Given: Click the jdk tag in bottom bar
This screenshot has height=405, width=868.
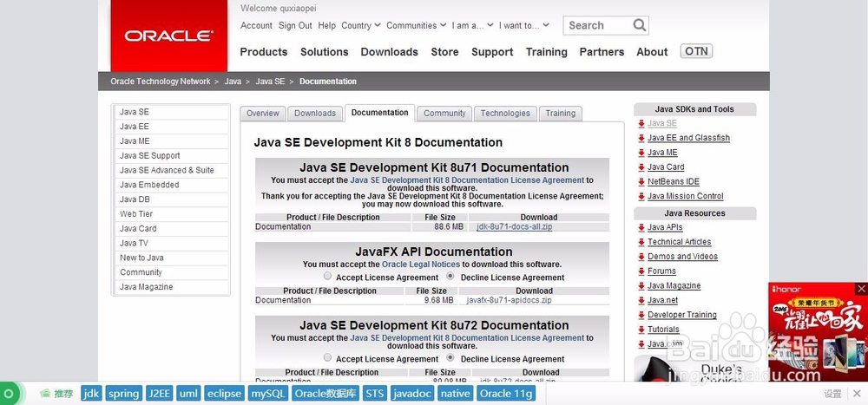Looking at the screenshot, I should click(x=91, y=394).
